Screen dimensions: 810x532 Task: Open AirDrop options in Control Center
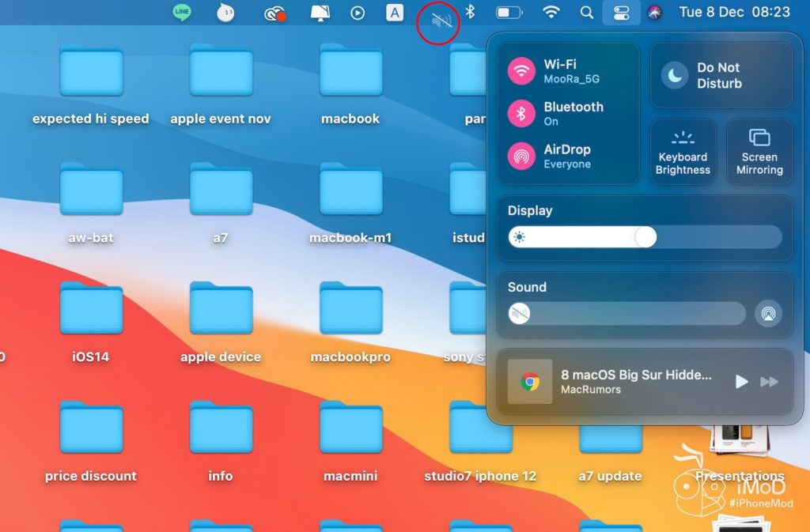(521, 157)
